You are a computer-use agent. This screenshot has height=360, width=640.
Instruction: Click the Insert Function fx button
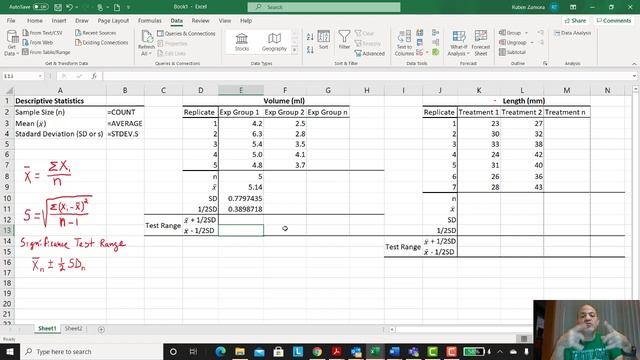click(94, 76)
